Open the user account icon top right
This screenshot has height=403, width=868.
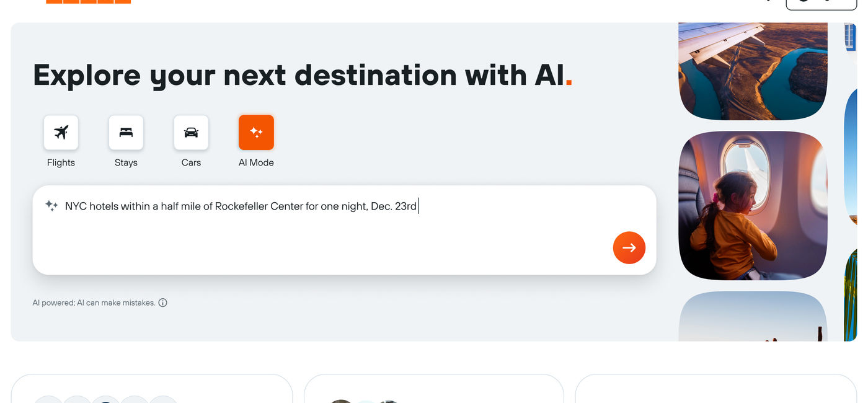click(803, 1)
